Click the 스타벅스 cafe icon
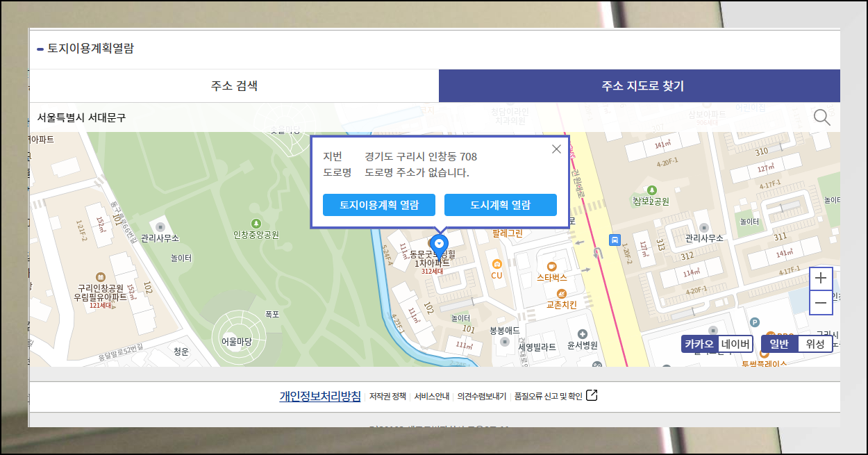This screenshot has height=455, width=868. (552, 266)
